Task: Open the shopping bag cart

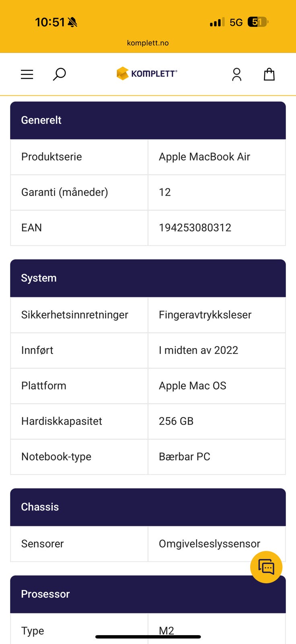Action: tap(269, 74)
